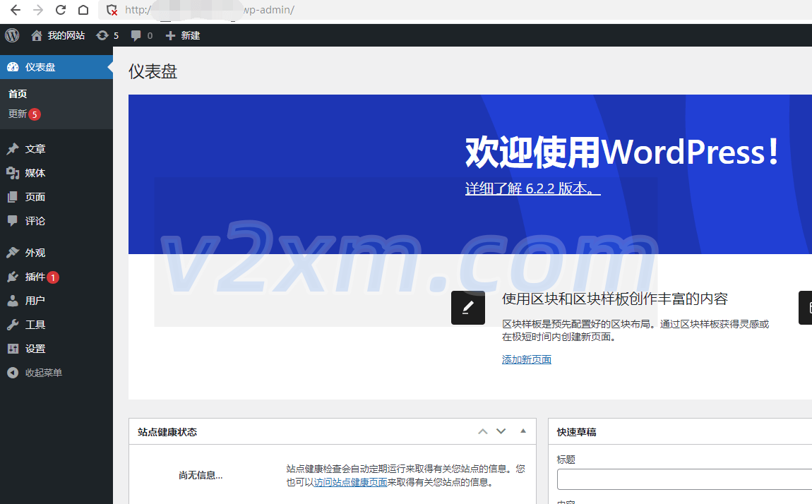Reload the page with the refresh icon

pyautogui.click(x=61, y=10)
